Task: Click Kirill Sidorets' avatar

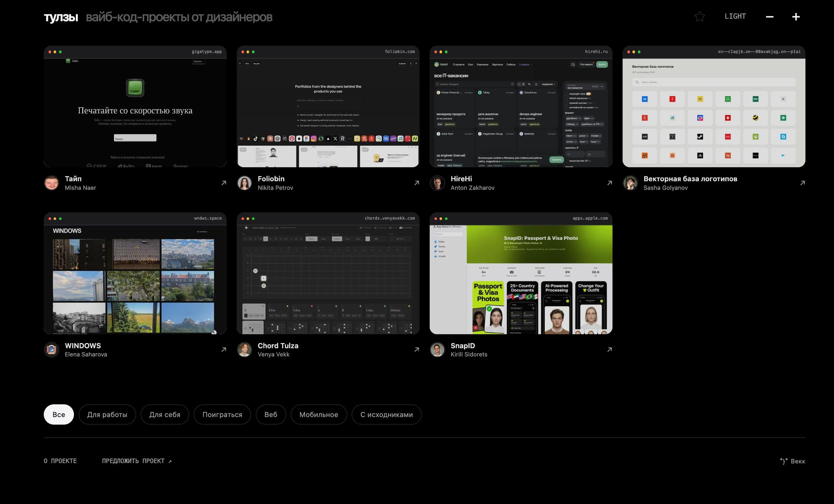Action: tap(437, 349)
